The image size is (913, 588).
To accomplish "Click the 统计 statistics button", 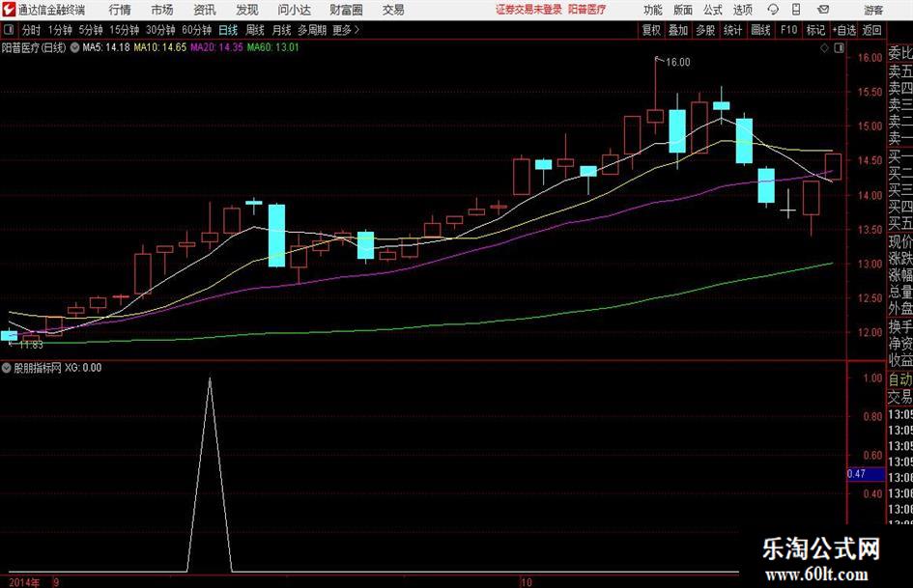I will pyautogui.click(x=733, y=30).
